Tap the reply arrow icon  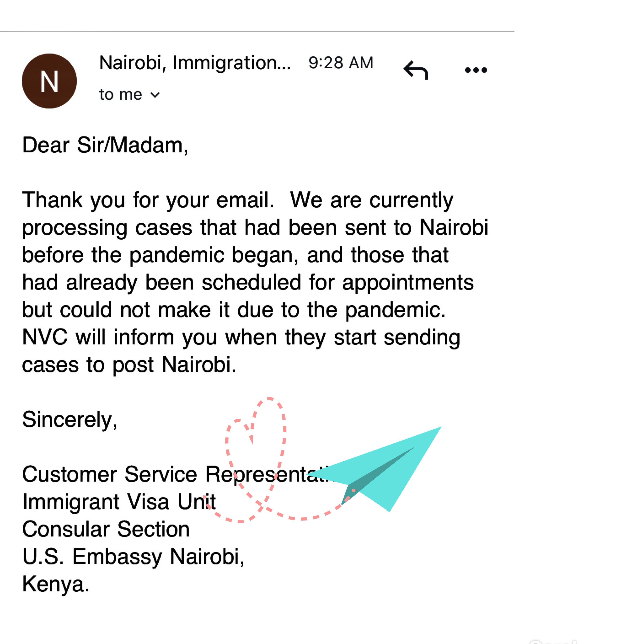pos(416,70)
